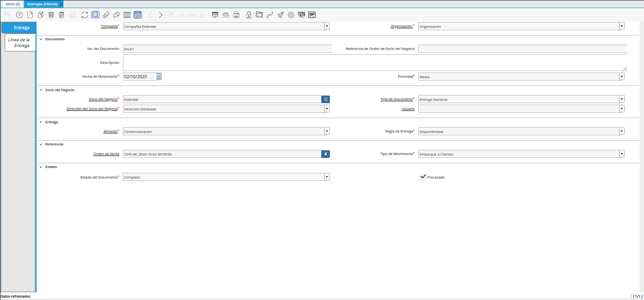The image size is (644, 300).
Task: Select the Entrega side tab
Action: (x=19, y=28)
